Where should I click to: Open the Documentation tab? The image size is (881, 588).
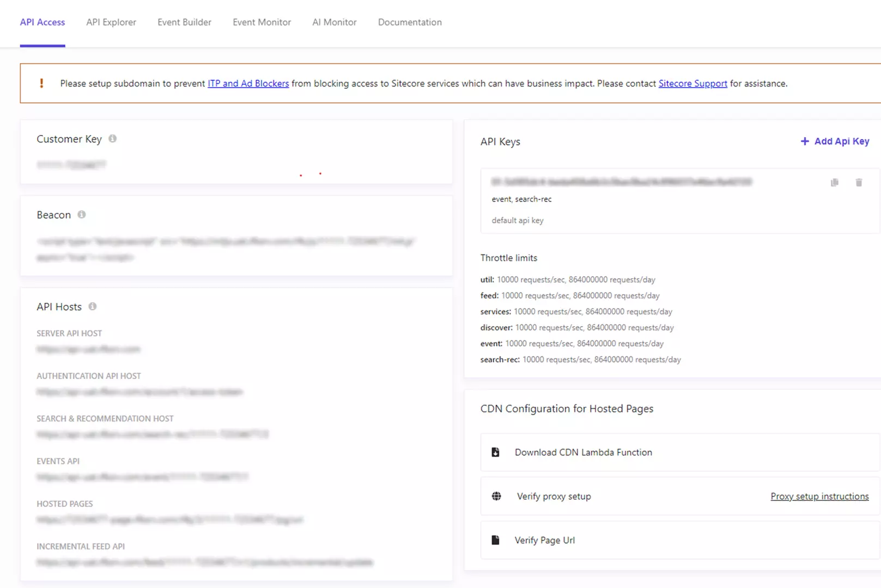click(x=409, y=22)
